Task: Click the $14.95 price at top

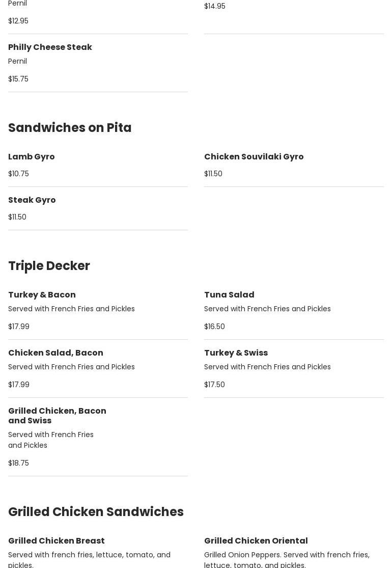Action: tap(215, 6)
